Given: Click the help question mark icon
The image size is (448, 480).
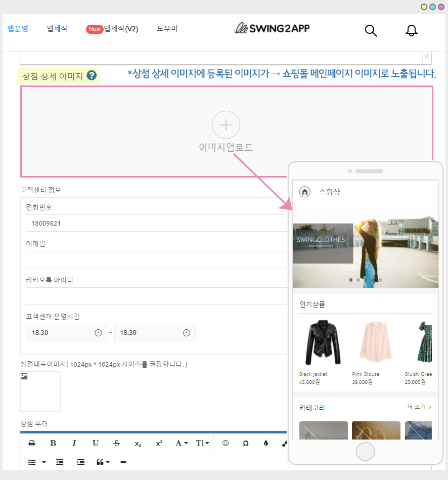Looking at the screenshot, I should pyautogui.click(x=92, y=76).
